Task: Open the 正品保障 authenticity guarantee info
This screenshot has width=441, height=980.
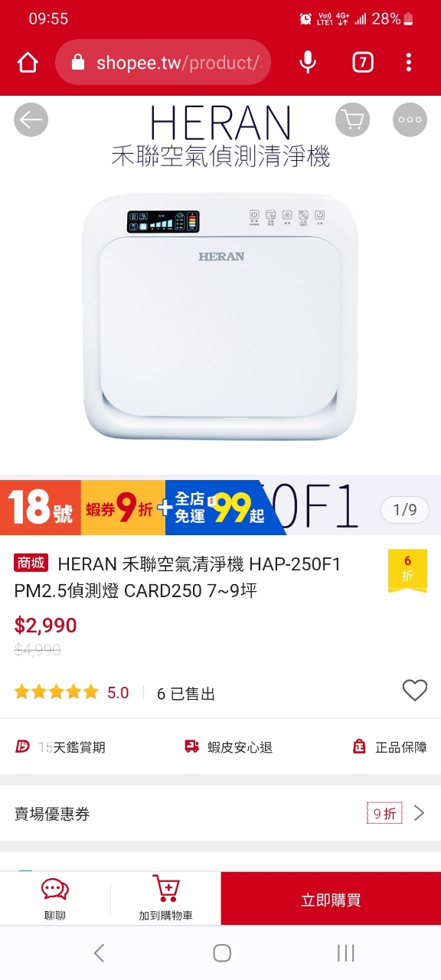Action: [389, 747]
